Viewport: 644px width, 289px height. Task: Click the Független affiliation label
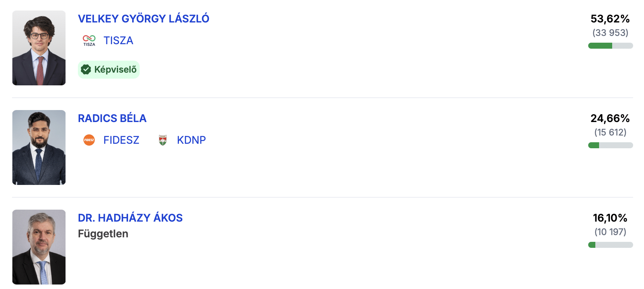coord(103,234)
